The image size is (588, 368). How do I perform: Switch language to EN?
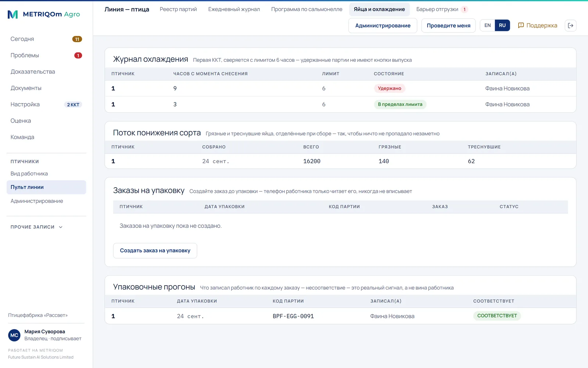coord(487,25)
